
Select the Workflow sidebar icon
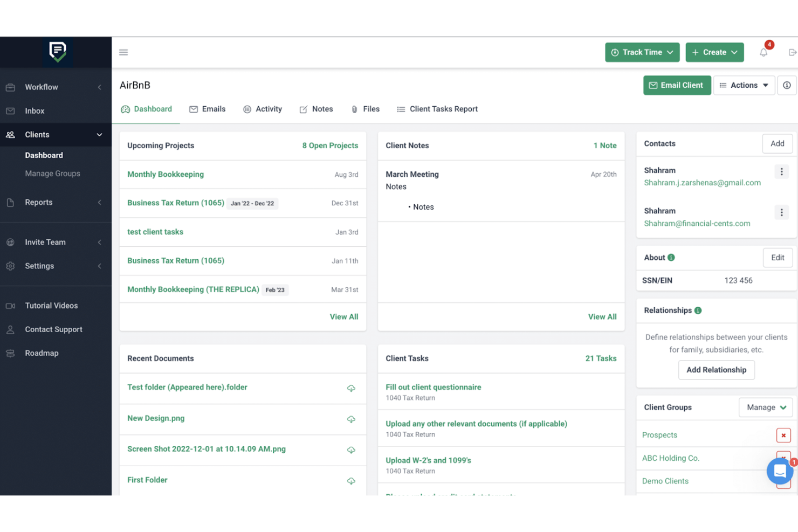pos(10,87)
